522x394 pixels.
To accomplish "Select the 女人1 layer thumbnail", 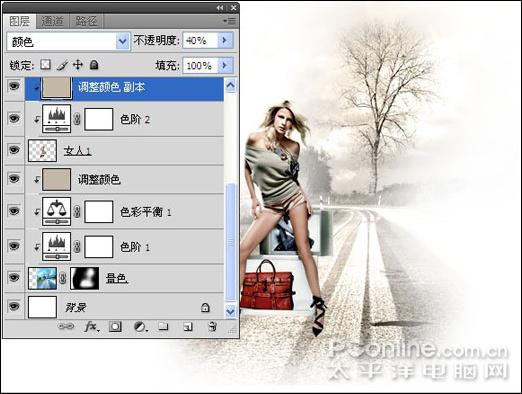I will (42, 151).
